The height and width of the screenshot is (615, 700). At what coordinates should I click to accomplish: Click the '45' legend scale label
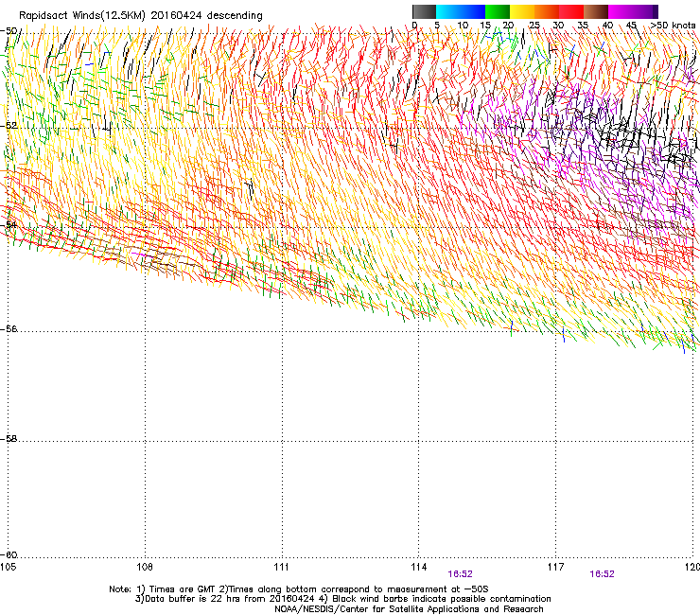point(631,26)
